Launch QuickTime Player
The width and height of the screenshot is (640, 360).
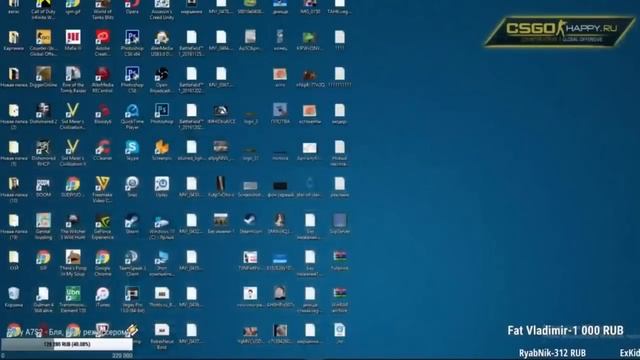point(132,116)
